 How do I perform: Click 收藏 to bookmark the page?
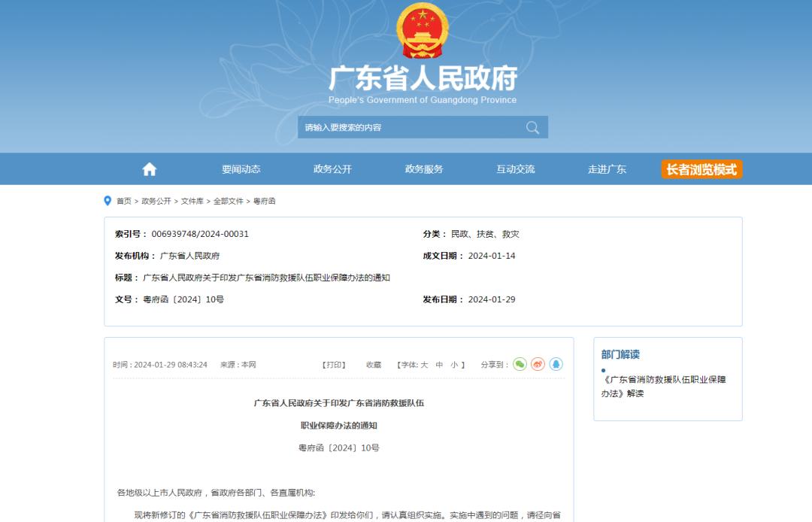(374, 365)
